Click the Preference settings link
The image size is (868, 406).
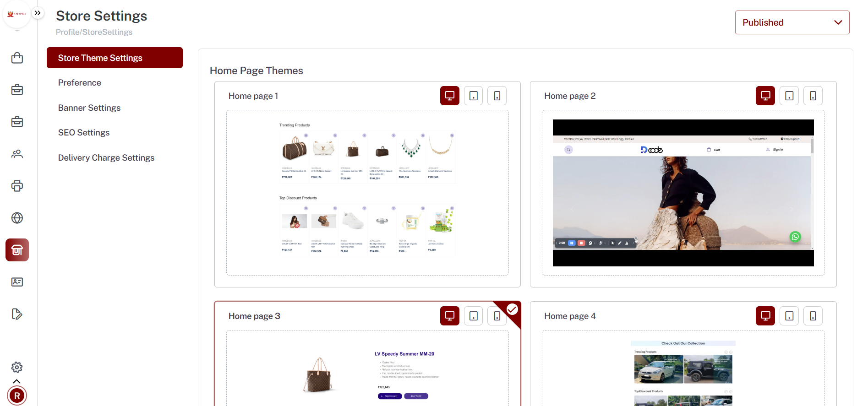pyautogui.click(x=80, y=83)
